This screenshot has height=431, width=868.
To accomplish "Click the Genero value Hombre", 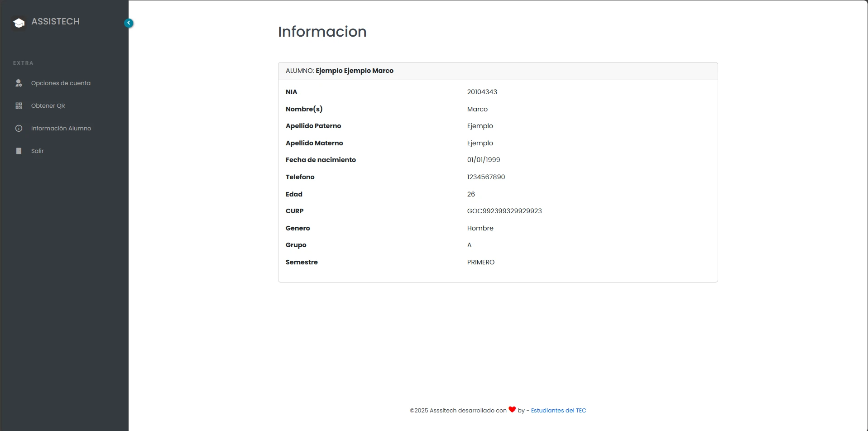I will pos(480,228).
